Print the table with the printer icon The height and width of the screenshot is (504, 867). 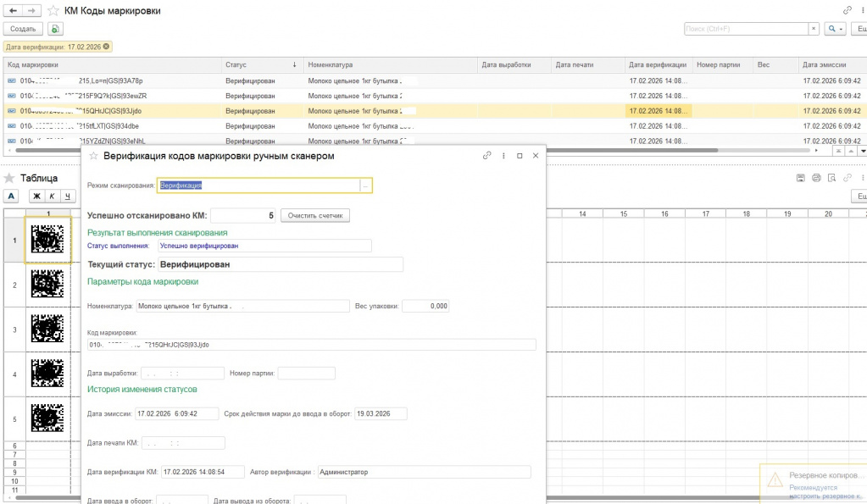pyautogui.click(x=816, y=178)
